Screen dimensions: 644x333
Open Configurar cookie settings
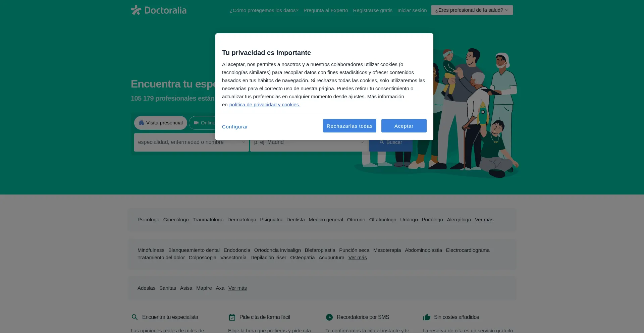click(x=235, y=127)
